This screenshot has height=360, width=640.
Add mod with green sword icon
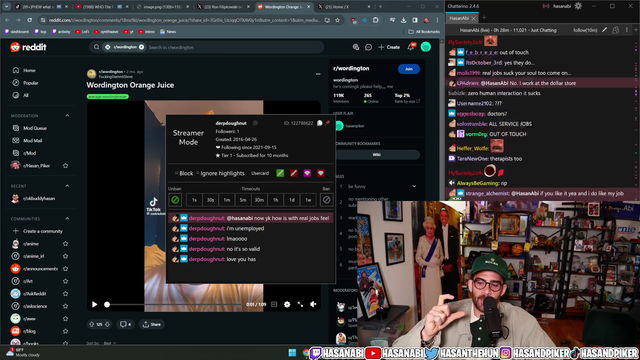coord(280,173)
